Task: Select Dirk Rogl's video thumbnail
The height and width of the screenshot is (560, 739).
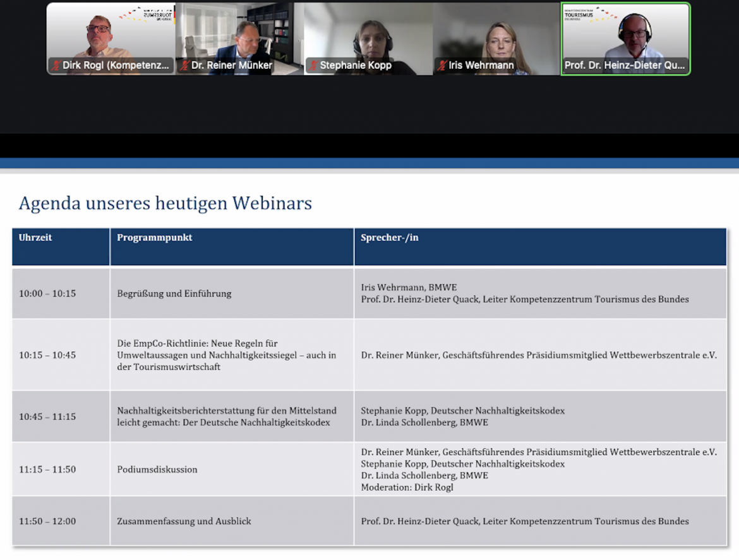Action: (111, 39)
